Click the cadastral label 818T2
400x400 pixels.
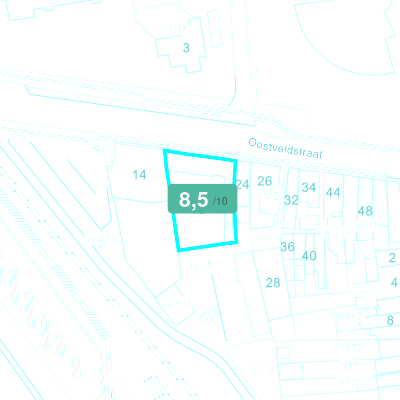pyautogui.click(x=348, y=348)
